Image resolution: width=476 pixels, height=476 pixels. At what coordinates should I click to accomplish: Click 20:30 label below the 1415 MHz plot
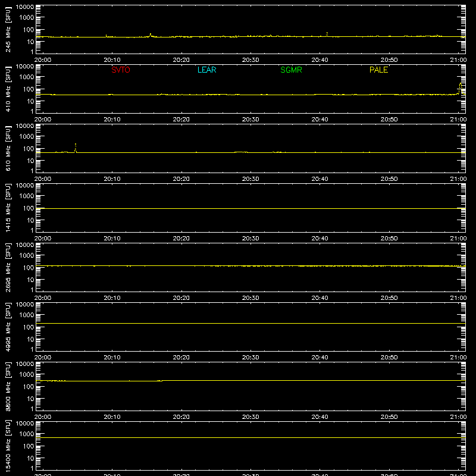[250, 239]
